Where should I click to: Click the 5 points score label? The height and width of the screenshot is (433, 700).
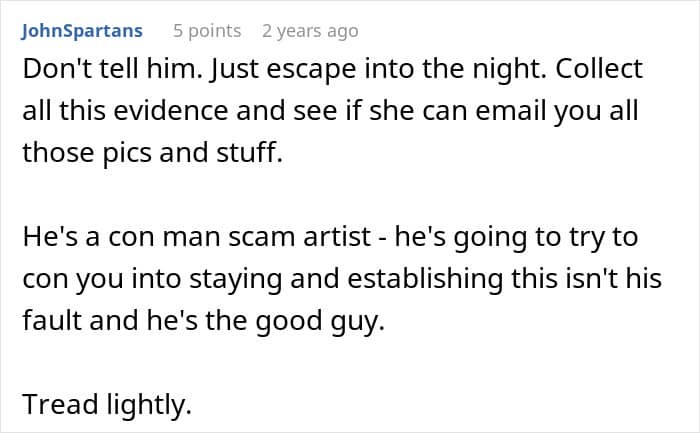[207, 31]
